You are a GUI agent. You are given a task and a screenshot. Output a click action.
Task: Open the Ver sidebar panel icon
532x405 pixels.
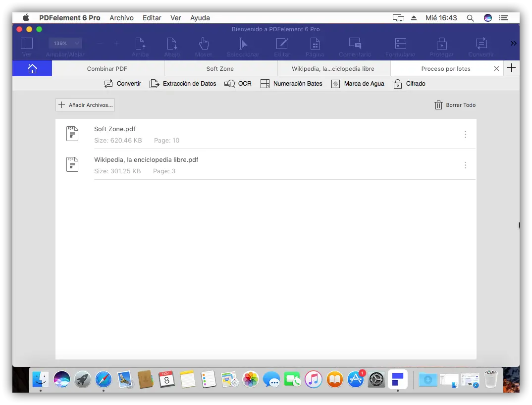[26, 44]
